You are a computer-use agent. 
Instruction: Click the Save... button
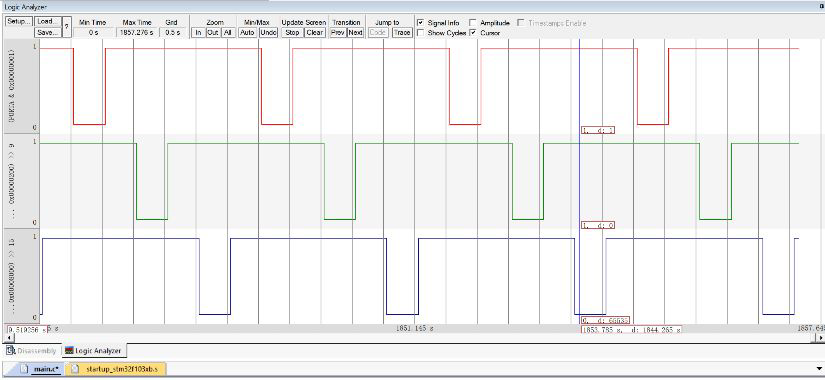pos(48,32)
